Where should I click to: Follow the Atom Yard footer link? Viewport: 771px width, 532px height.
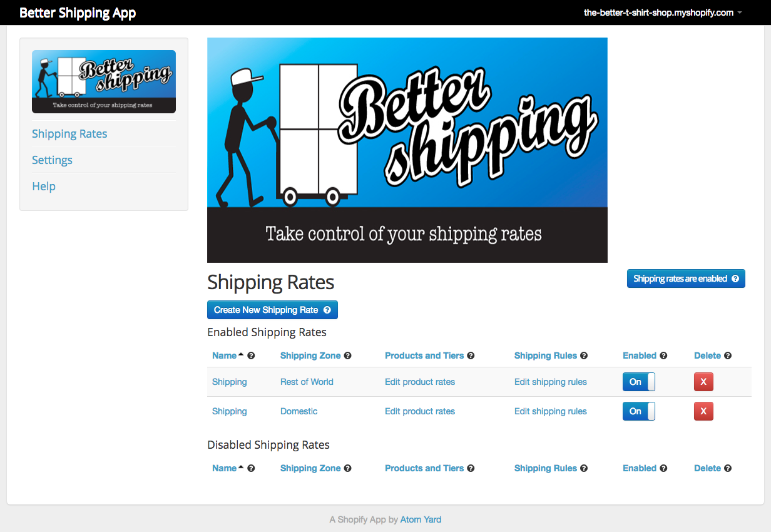[421, 519]
